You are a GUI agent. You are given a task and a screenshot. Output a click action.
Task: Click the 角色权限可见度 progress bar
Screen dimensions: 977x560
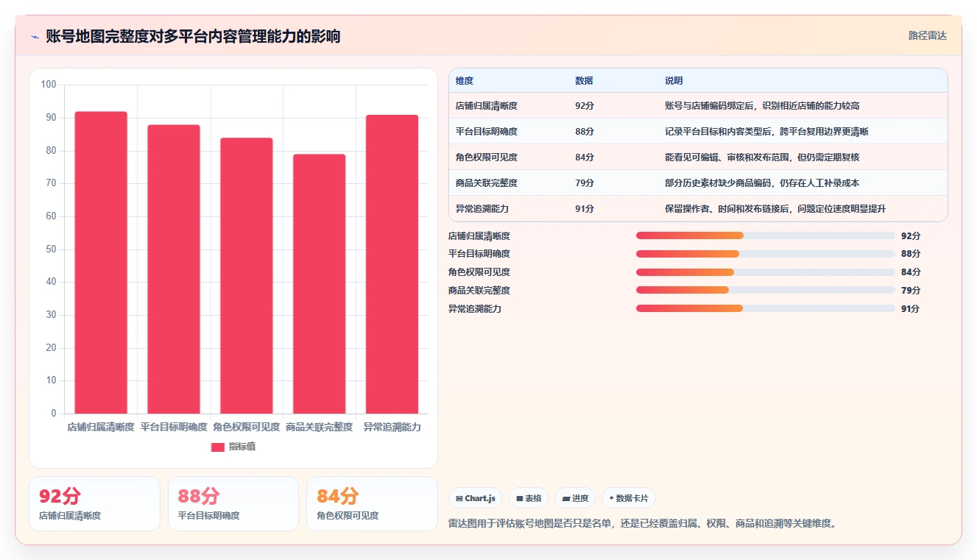tap(766, 272)
